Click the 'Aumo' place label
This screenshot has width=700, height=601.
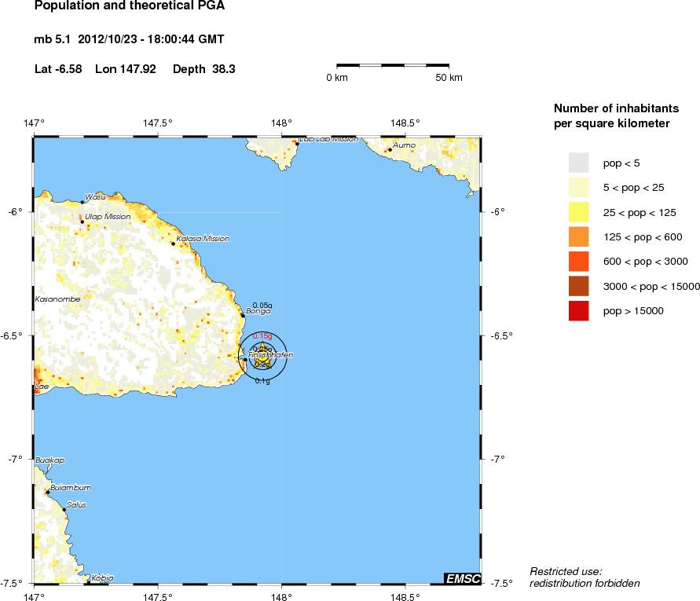[x=405, y=145]
